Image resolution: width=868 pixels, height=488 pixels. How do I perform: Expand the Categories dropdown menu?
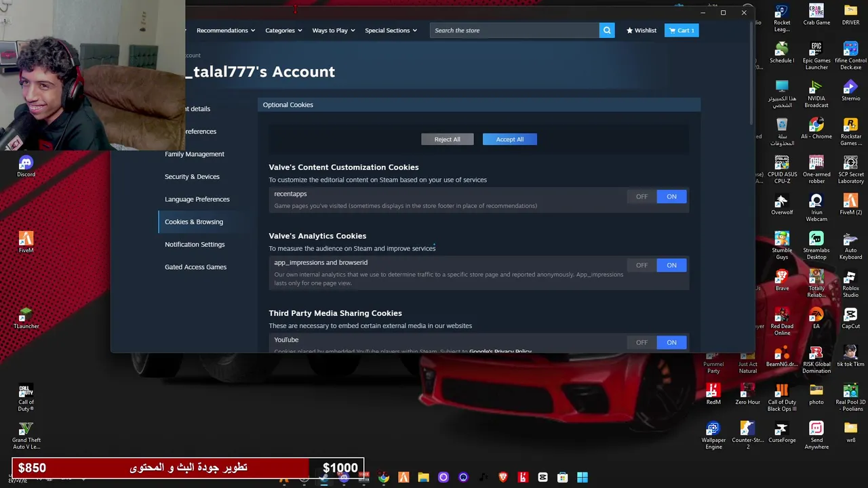(x=283, y=30)
